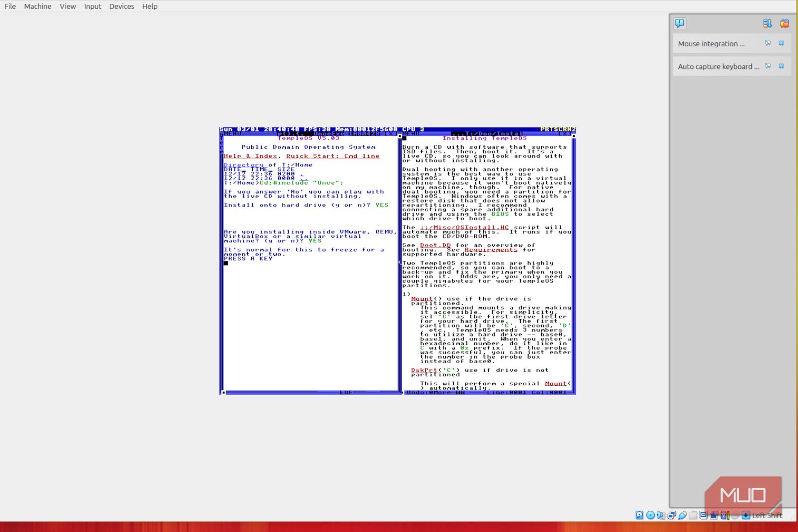Screen dimensions: 798x532
Task: Follow the ::/Misc/OSInstall.HC link
Action: tap(465, 228)
